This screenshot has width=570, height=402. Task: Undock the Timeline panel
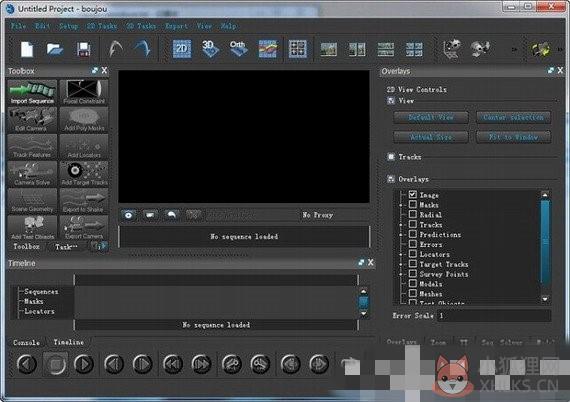pos(361,262)
